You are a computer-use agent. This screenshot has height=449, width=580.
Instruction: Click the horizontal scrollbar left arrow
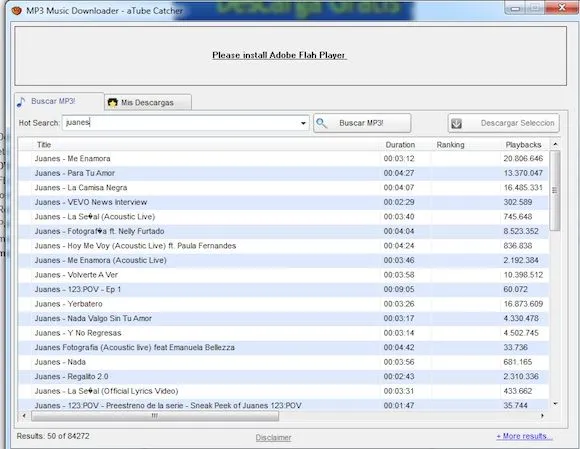click(24, 416)
